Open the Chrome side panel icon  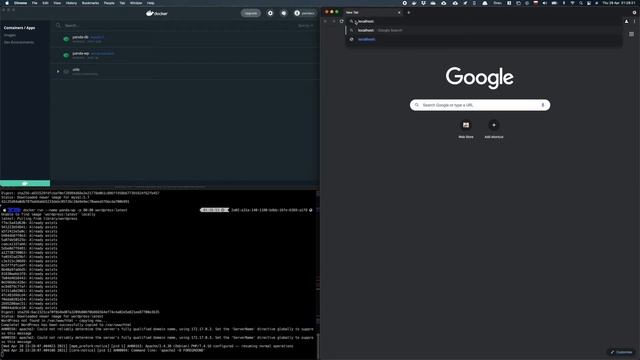click(631, 34)
